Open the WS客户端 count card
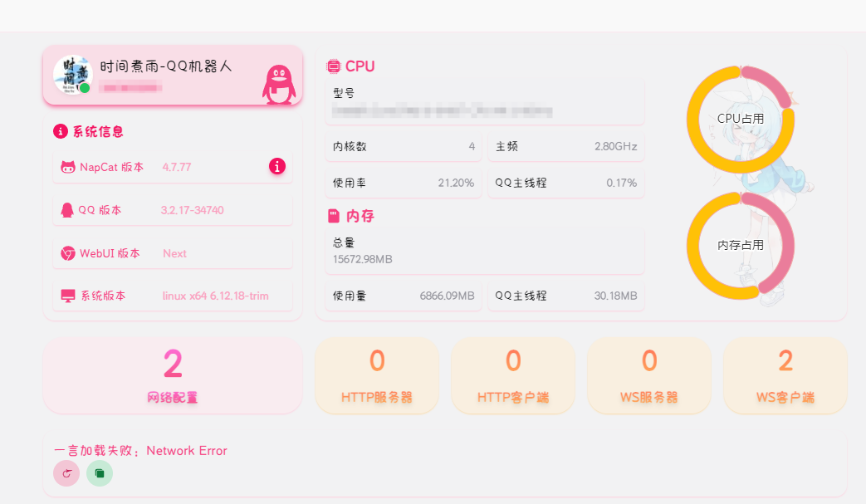Screen dimensions: 866x504 (x=785, y=376)
